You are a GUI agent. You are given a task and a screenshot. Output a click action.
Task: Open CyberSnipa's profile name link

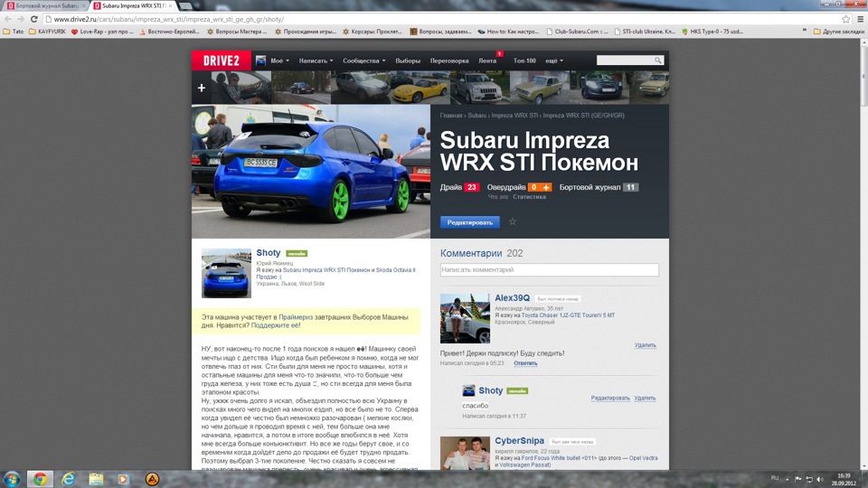(x=519, y=440)
